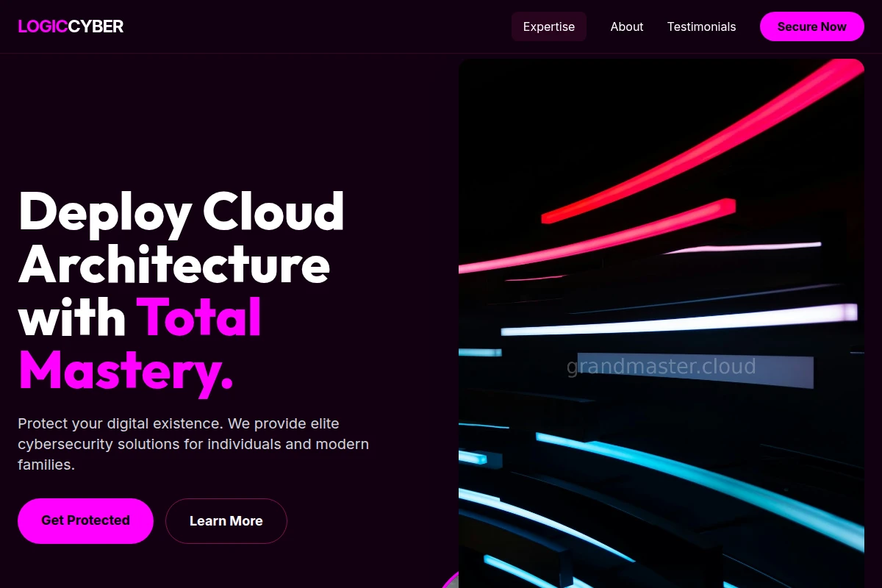Open the Expertise navigation item
882x588 pixels.
pos(549,26)
